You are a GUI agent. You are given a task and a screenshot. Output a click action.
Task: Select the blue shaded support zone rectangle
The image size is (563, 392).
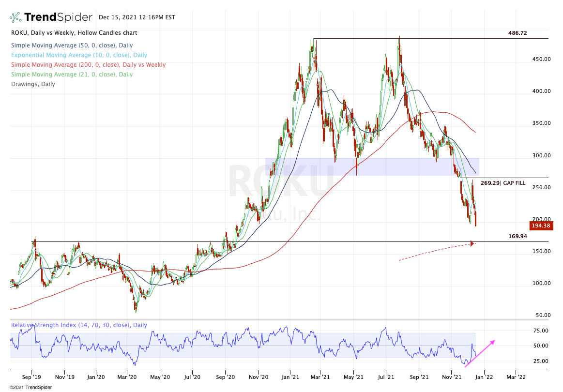372,166
